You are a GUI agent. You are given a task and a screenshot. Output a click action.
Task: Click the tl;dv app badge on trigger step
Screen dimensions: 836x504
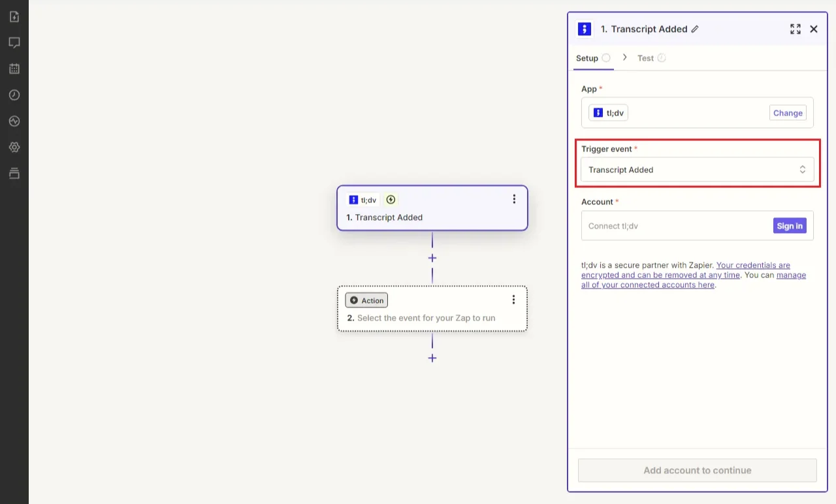tap(362, 200)
